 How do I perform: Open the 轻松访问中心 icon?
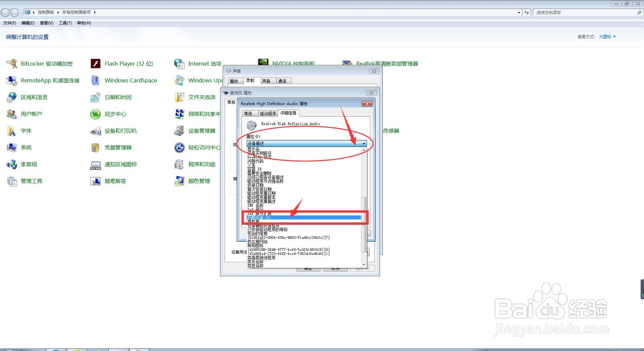tap(179, 148)
